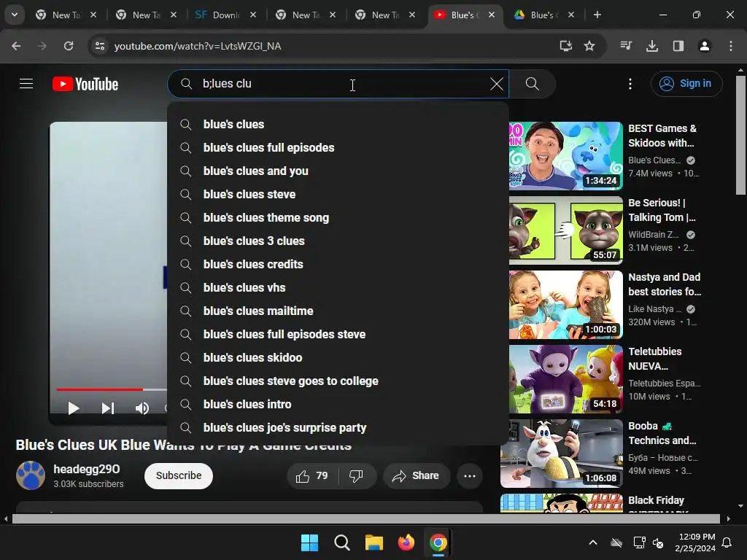Viewport: 747px width, 560px height.
Task: Select suggestion "blue's clues theme song"
Action: [338, 217]
